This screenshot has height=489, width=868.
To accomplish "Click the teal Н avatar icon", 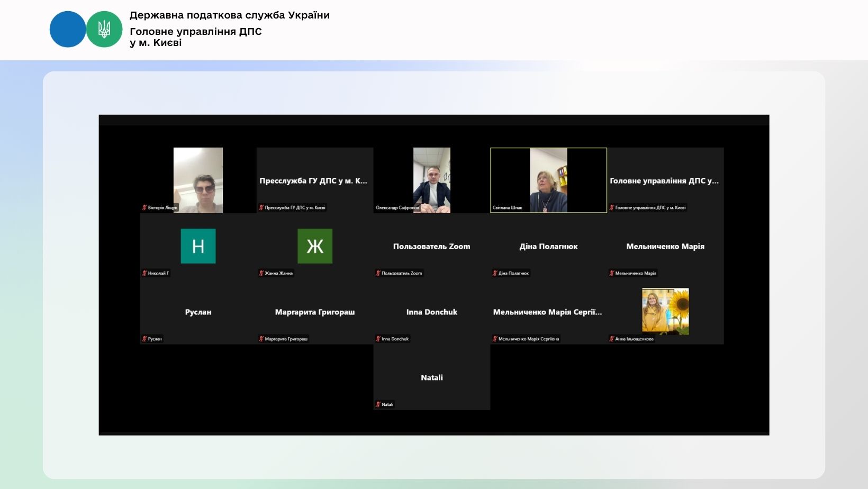I will point(198,246).
